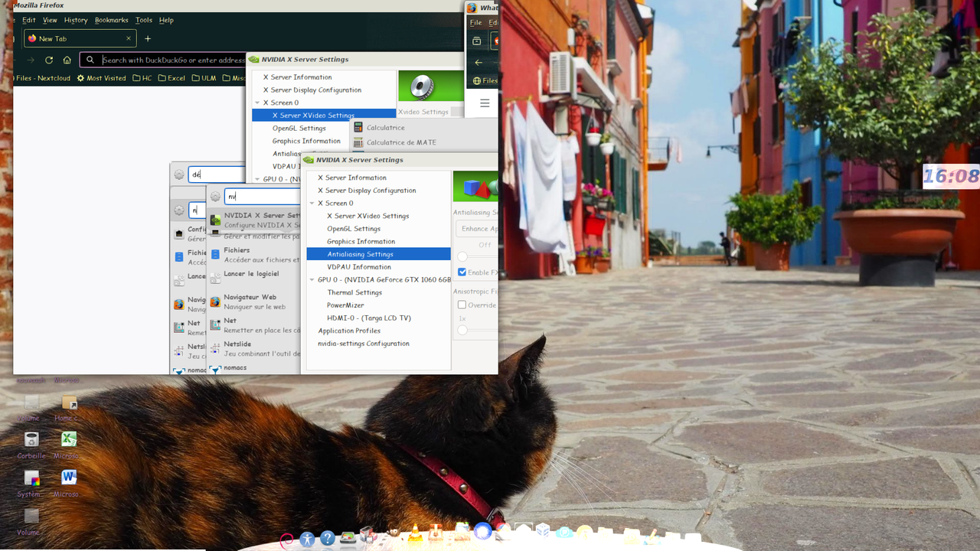
Task: Select PowerMizer tree item
Action: point(345,305)
